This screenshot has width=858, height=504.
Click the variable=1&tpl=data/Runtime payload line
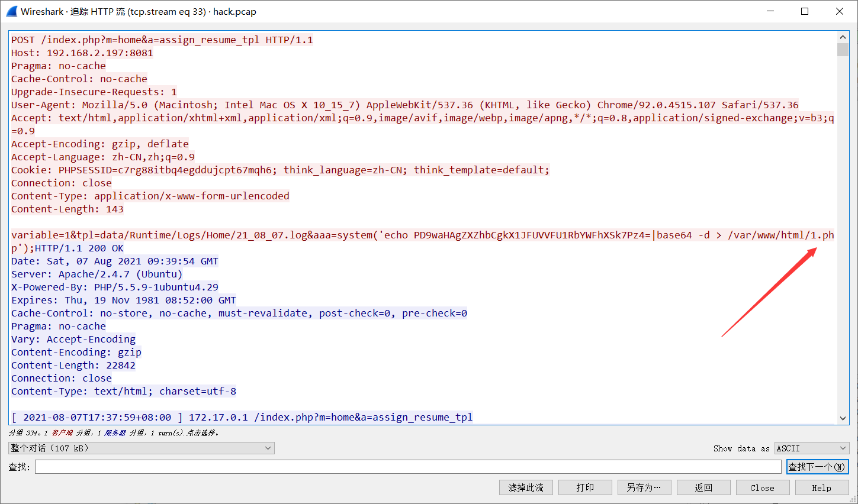[423, 235]
